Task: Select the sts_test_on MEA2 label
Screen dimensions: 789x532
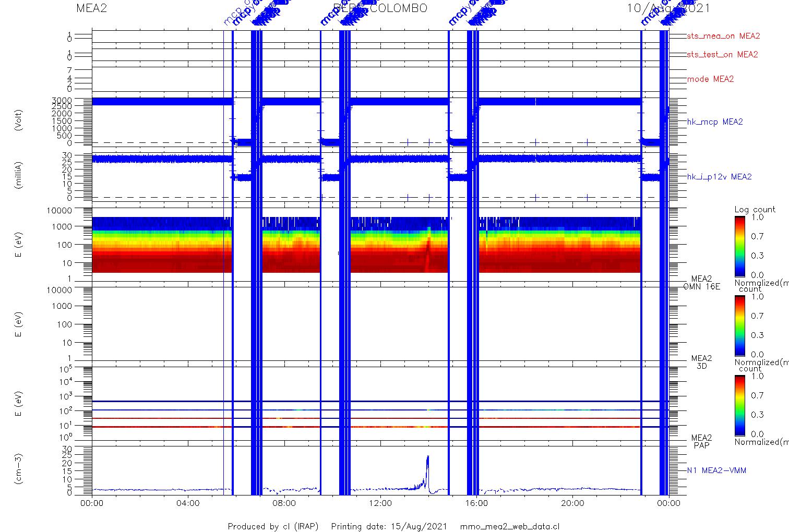Action: click(x=722, y=54)
